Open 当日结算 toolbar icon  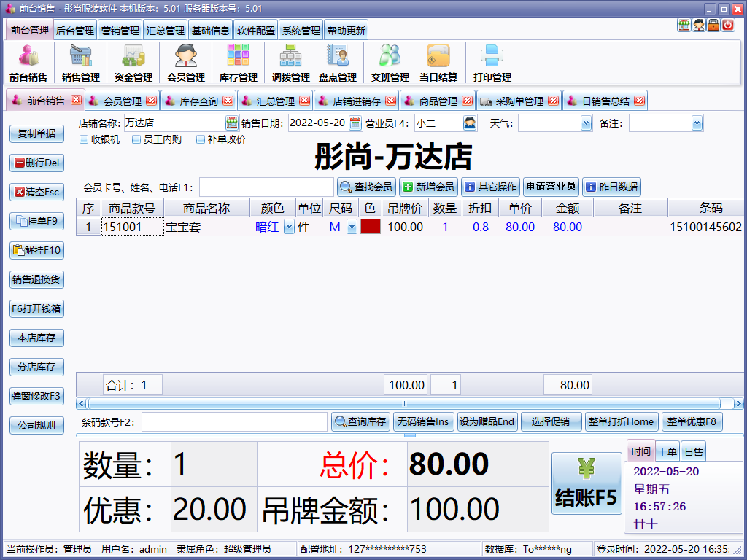click(438, 63)
